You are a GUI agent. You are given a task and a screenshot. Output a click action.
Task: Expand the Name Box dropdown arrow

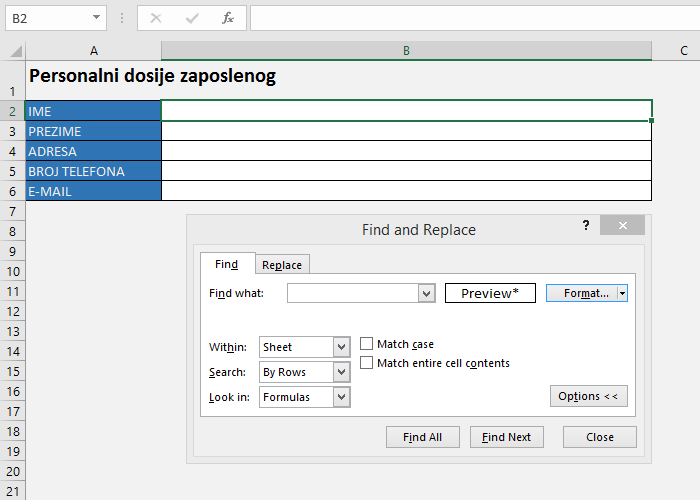click(96, 18)
